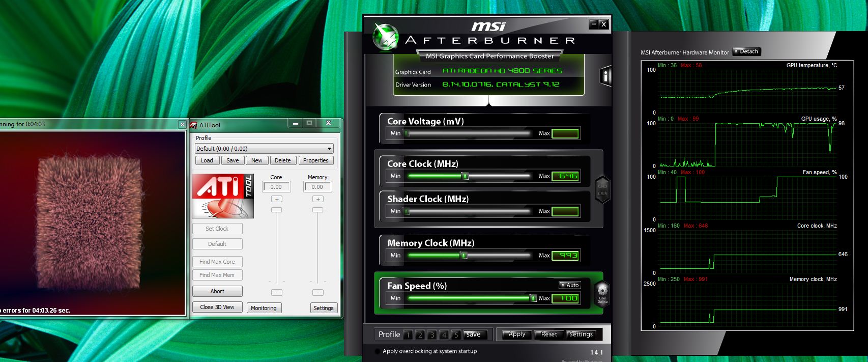
Task: Click the ATITool title bar icon
Action: coord(193,125)
